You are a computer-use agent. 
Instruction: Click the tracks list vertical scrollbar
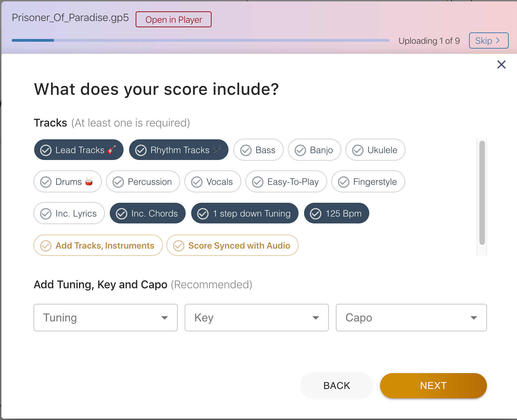pyautogui.click(x=482, y=193)
